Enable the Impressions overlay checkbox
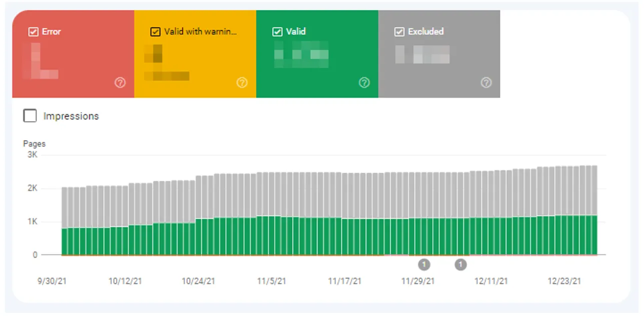The image size is (644, 316). coord(30,116)
